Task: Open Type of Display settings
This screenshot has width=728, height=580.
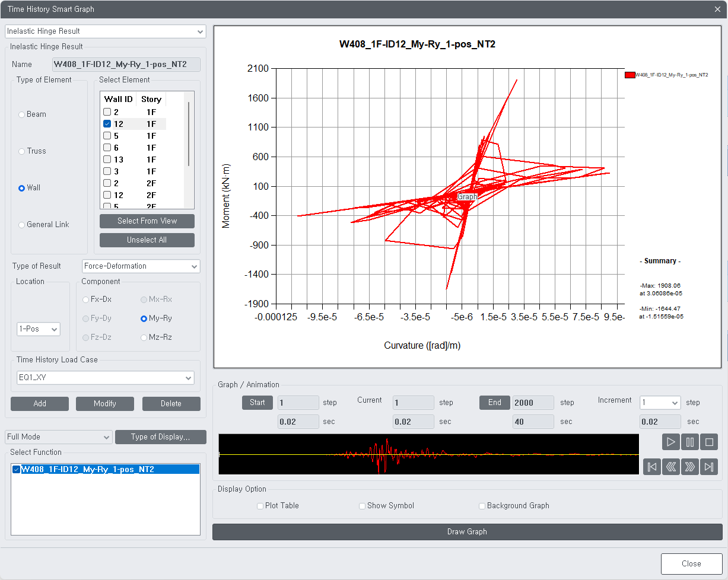Action: (161, 437)
